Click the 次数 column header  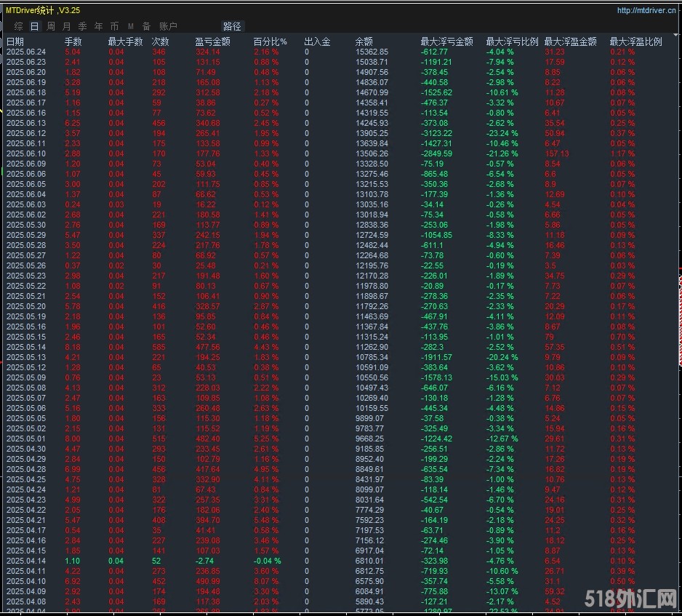pyautogui.click(x=160, y=41)
